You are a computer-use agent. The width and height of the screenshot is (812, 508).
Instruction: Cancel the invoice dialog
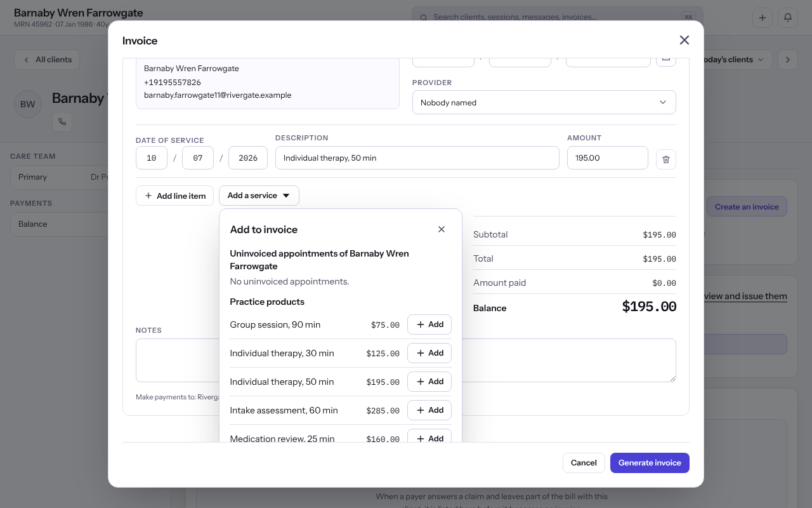point(584,463)
